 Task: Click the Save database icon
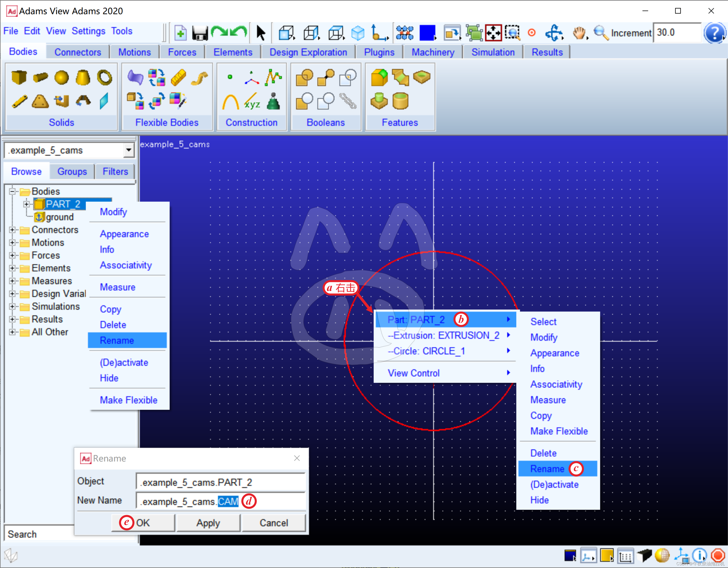pyautogui.click(x=200, y=33)
